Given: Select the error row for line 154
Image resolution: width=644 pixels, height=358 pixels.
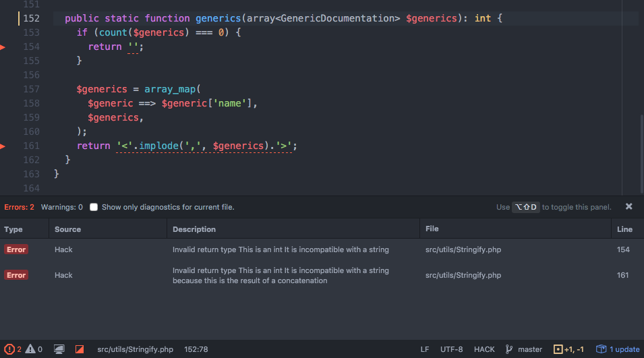Looking at the screenshot, I should pyautogui.click(x=322, y=249).
